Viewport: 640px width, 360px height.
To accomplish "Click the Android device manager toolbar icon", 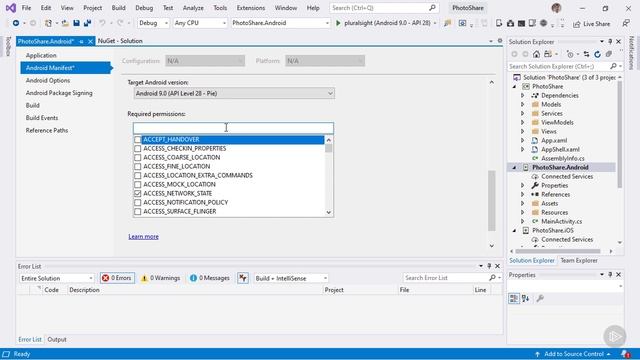I will (x=499, y=23).
